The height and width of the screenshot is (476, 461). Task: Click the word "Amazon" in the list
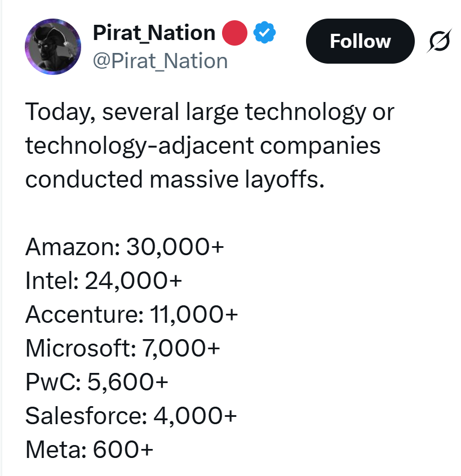click(70, 247)
